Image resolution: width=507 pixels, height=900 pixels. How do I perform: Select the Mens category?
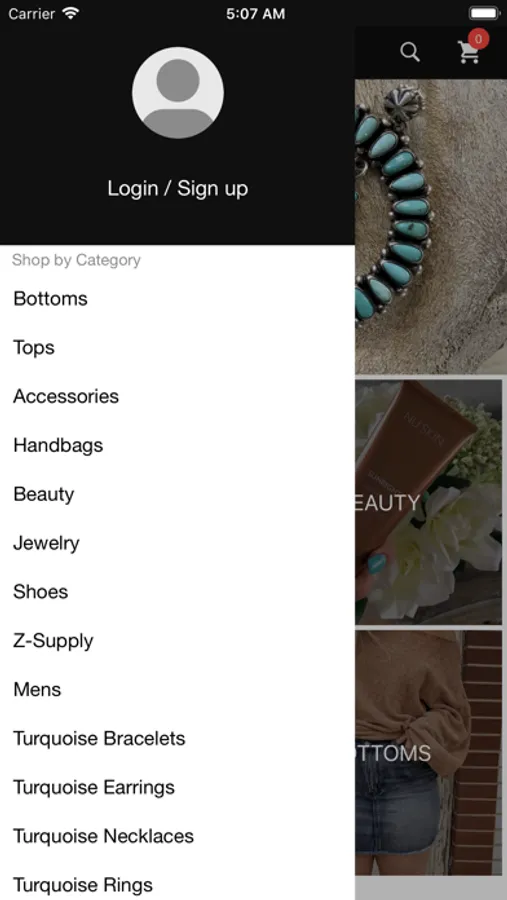click(x=177, y=689)
